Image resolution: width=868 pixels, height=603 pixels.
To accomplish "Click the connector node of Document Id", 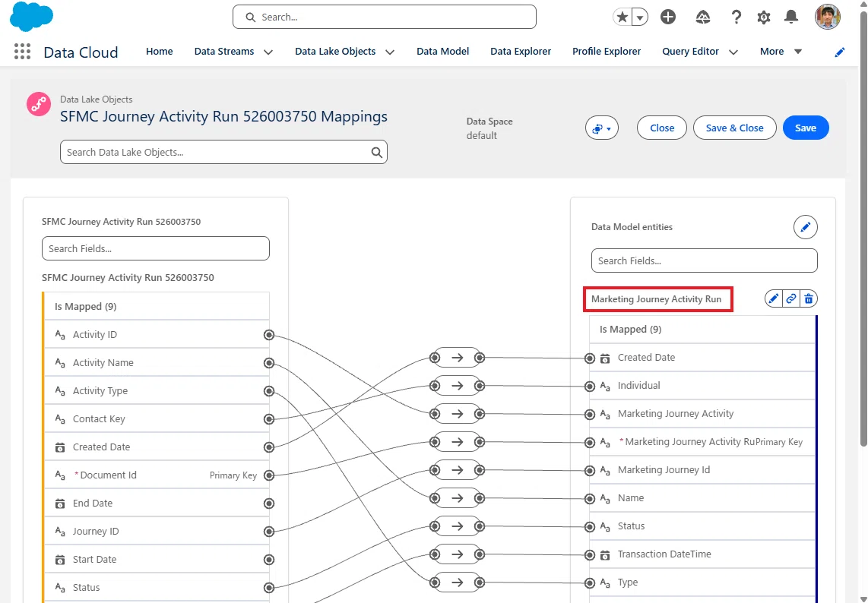I will click(x=269, y=475).
